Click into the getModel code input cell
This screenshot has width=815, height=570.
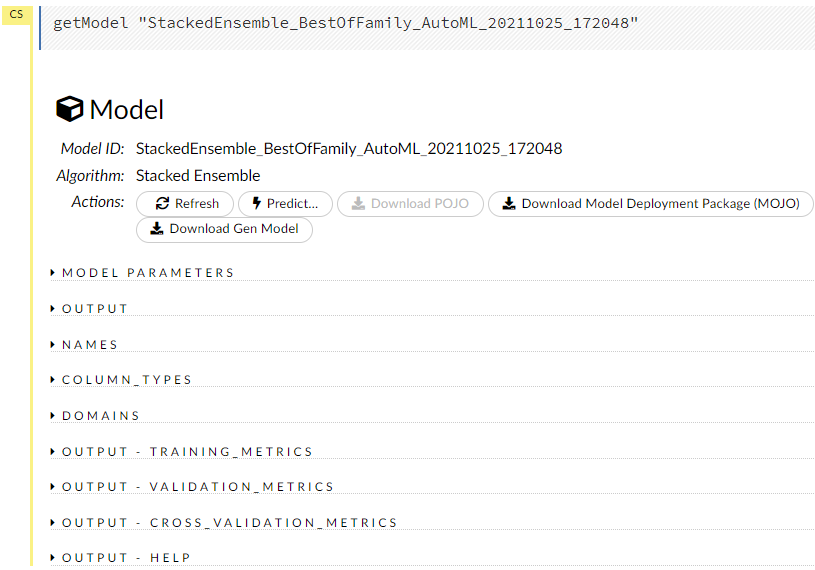[x=400, y=23]
